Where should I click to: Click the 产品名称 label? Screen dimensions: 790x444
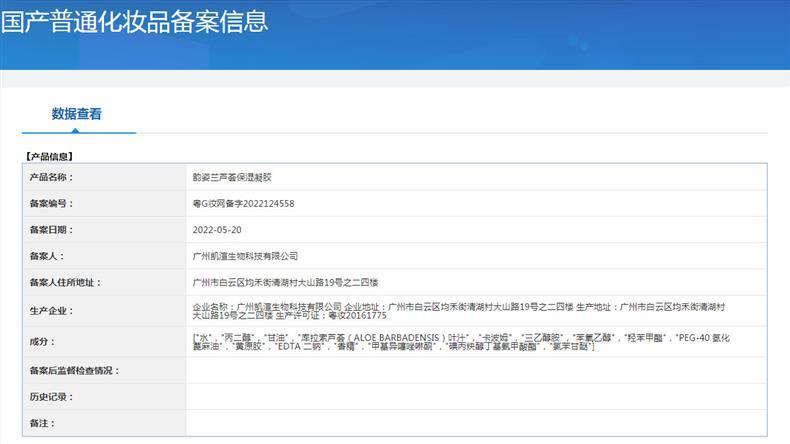[51, 177]
